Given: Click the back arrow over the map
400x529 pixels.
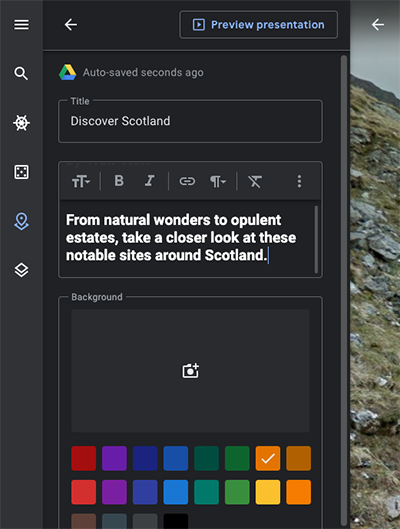Looking at the screenshot, I should [378, 25].
